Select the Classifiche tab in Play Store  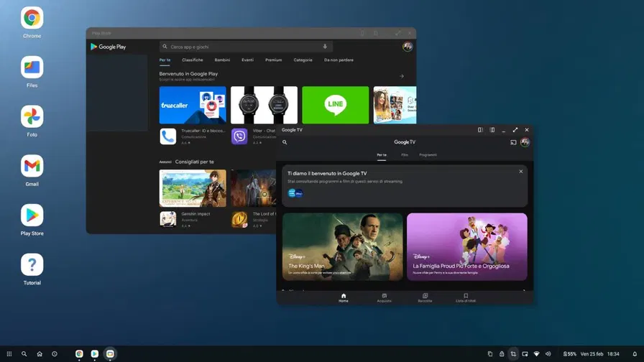[192, 60]
